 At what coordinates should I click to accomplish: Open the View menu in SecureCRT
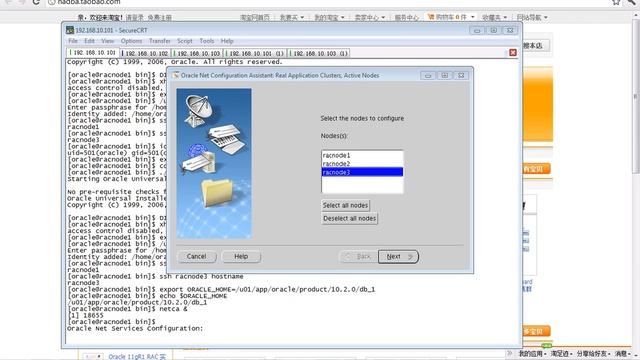click(x=107, y=41)
